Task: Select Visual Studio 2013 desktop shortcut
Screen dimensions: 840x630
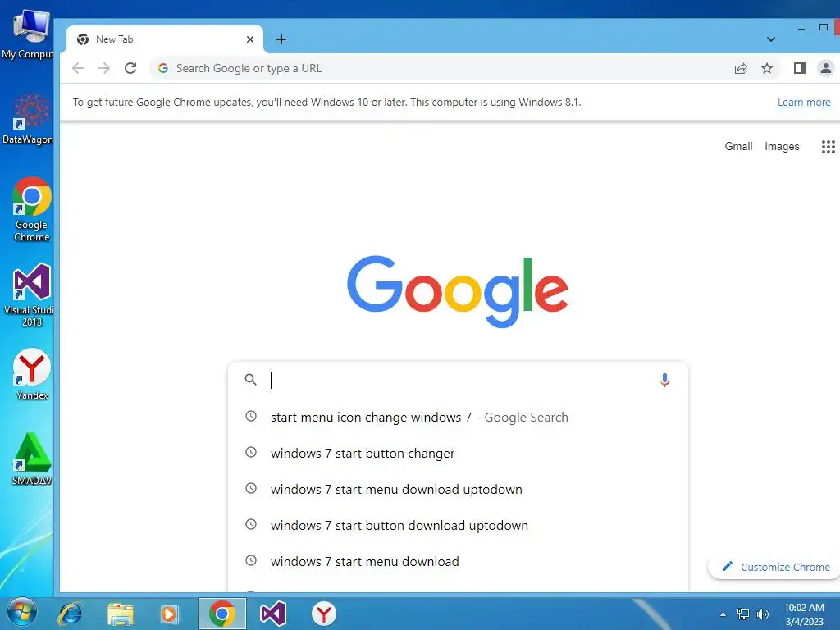Action: [29, 294]
